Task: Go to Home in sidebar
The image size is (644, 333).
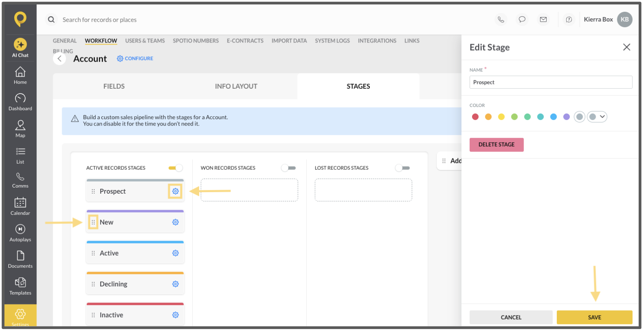Action: point(20,76)
